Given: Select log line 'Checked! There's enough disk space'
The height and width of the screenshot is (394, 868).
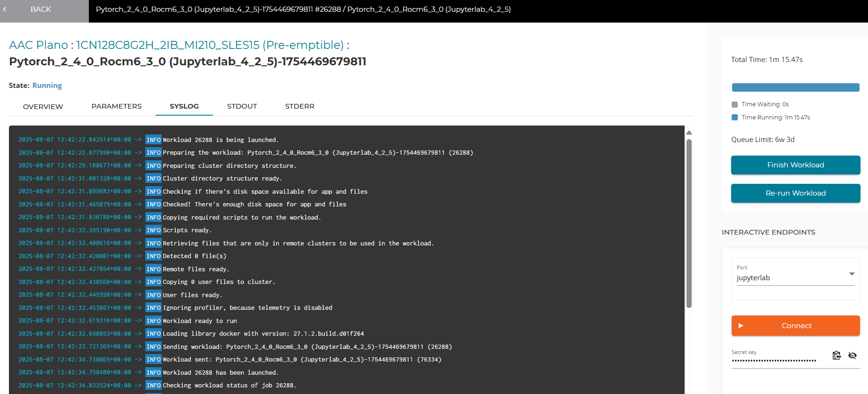Looking at the screenshot, I should click(x=254, y=205).
